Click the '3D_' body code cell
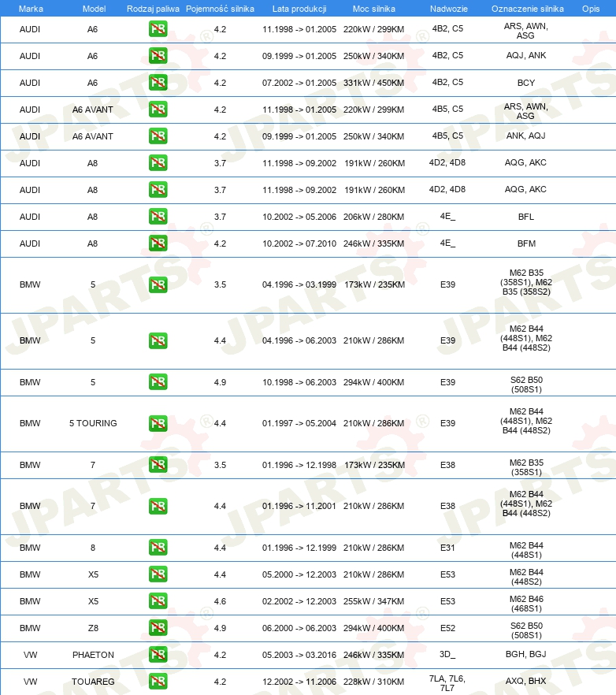616x695 pixels. [x=447, y=654]
